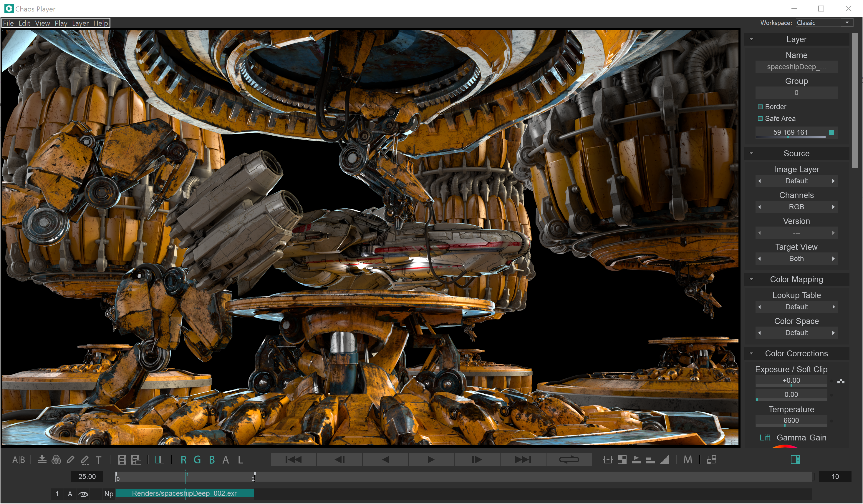Previous Channels option arrow
Image resolution: width=863 pixels, height=504 pixels.
point(760,207)
